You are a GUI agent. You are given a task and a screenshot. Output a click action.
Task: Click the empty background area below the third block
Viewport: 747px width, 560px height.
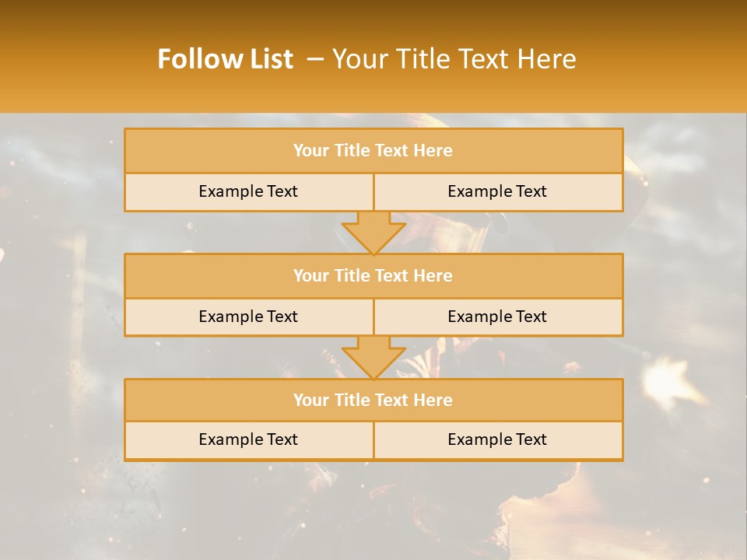[373, 509]
